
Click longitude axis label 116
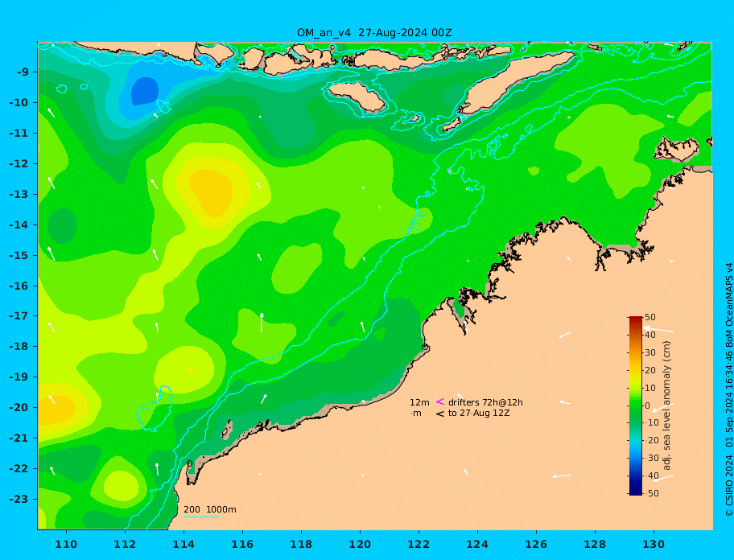pyautogui.click(x=242, y=544)
